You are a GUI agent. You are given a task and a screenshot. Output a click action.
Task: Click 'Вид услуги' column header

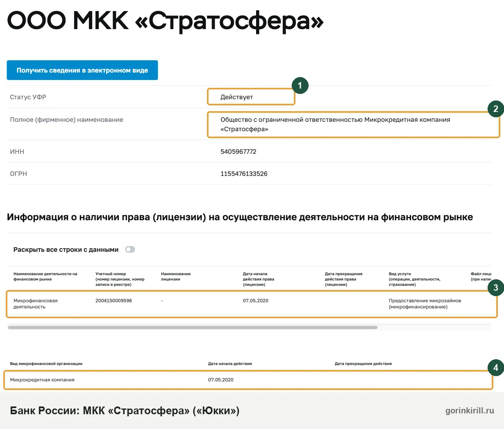[x=415, y=279]
